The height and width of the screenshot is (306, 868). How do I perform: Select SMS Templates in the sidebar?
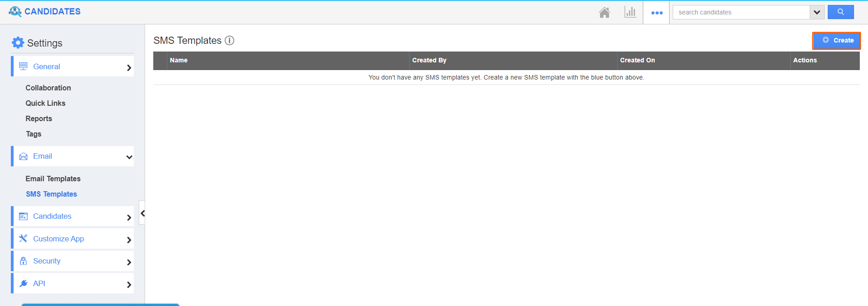(x=52, y=194)
